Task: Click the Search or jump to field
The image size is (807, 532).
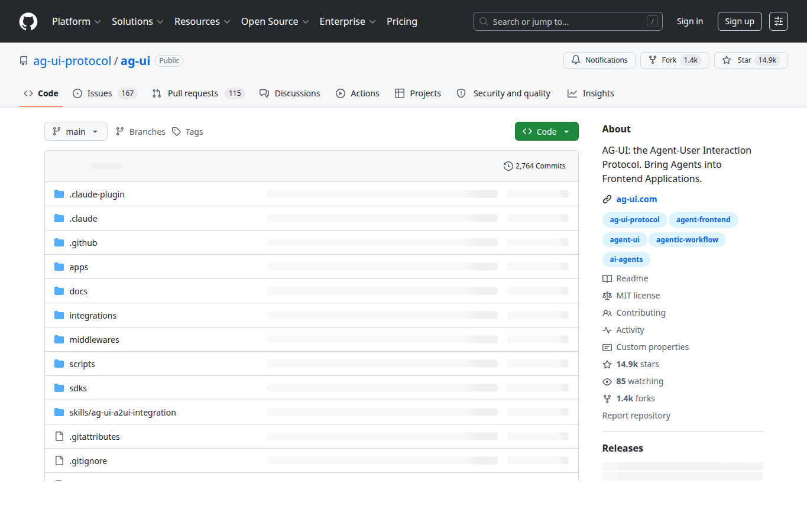Action: [568, 21]
